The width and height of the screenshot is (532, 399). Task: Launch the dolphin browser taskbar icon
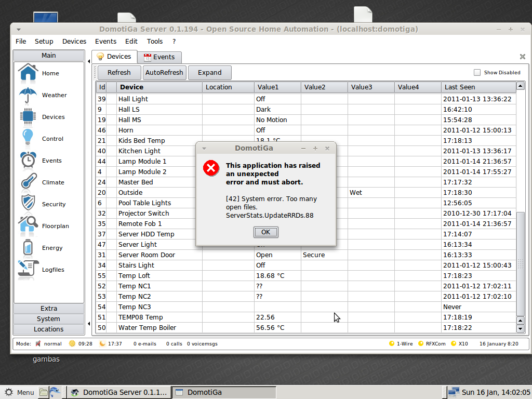click(x=55, y=392)
